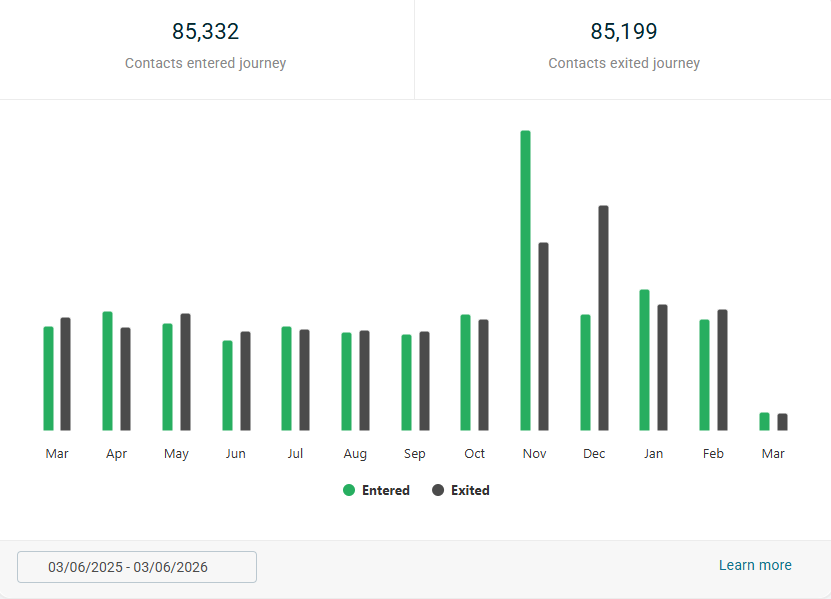Click the green Entered legend dot

(349, 491)
